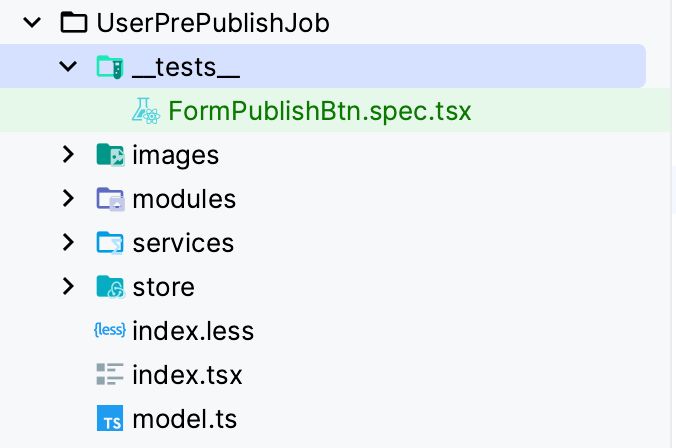Expand the store folder chevron
Viewport: 676px width, 448px height.
(68, 287)
